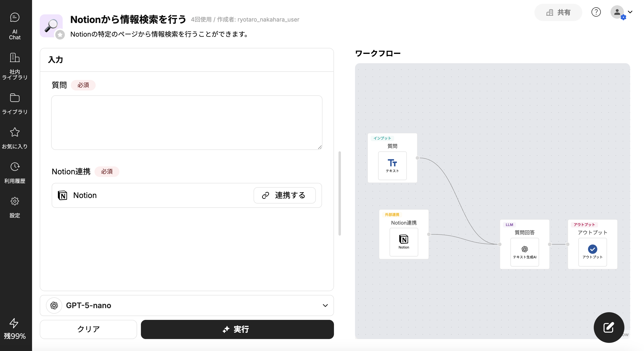
Task: Run the workflow with 実行
Action: (237, 329)
